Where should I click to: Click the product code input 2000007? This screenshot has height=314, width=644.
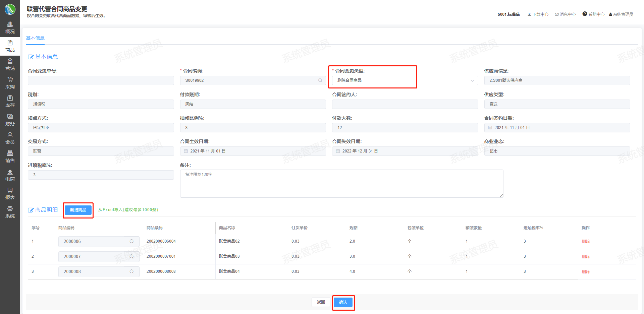pyautogui.click(x=91, y=256)
